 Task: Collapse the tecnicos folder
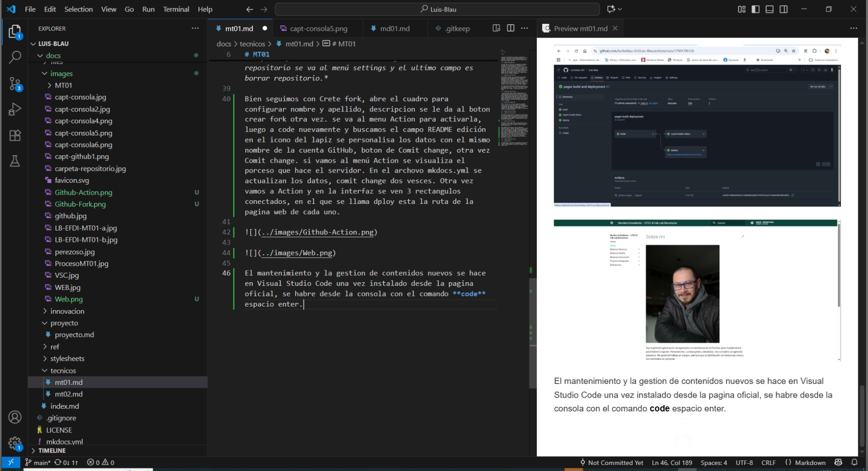click(x=63, y=371)
